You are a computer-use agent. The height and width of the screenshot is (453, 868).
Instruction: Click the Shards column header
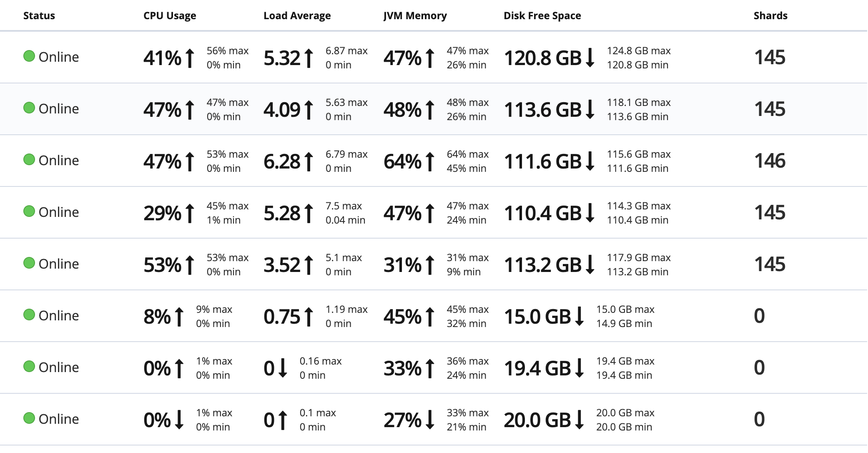coord(770,16)
